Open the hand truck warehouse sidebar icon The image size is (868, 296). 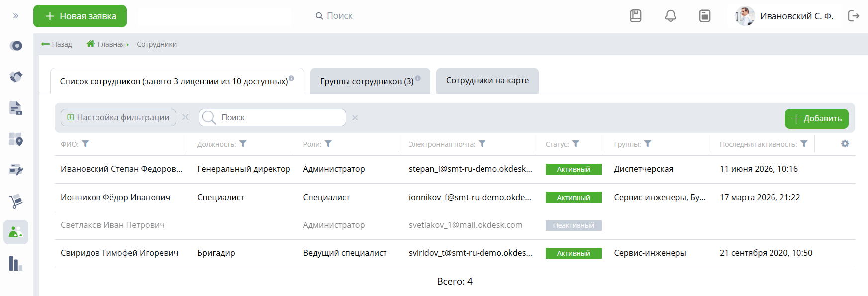coord(16,201)
